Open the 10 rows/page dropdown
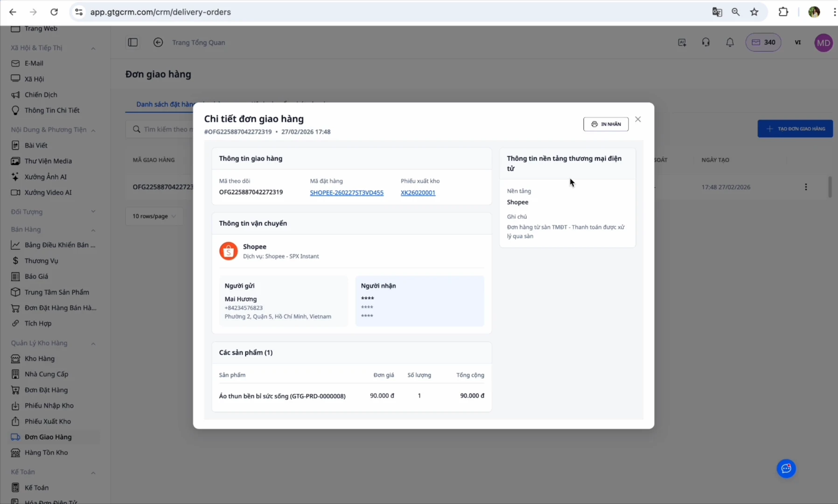Screen dimensions: 838x504 click(154, 216)
